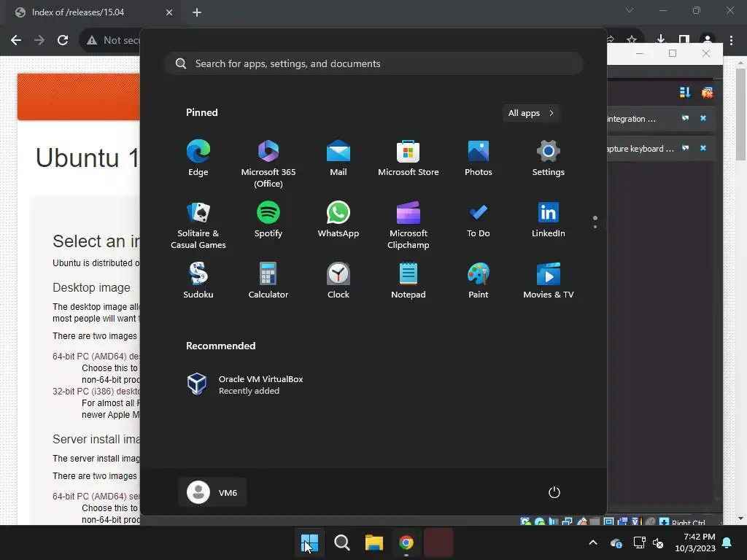Viewport: 747px width, 560px height.
Task: Open the clock and date flyout
Action: 695,542
